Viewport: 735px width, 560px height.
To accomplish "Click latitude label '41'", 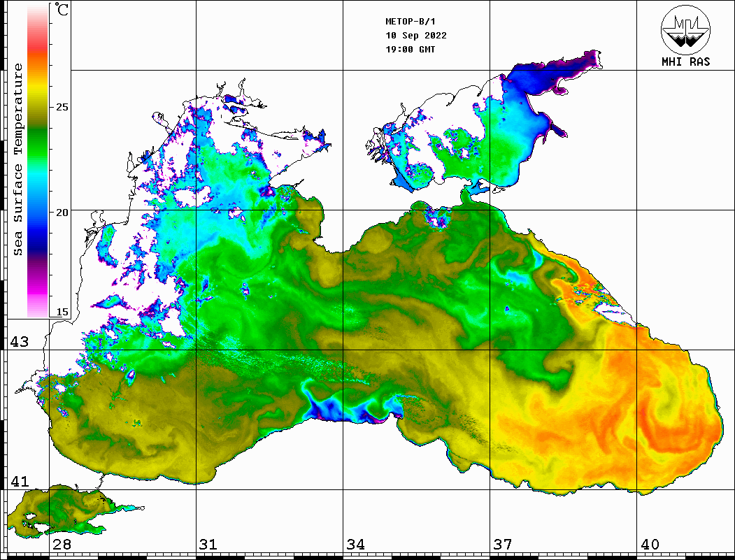I will coord(20,481).
